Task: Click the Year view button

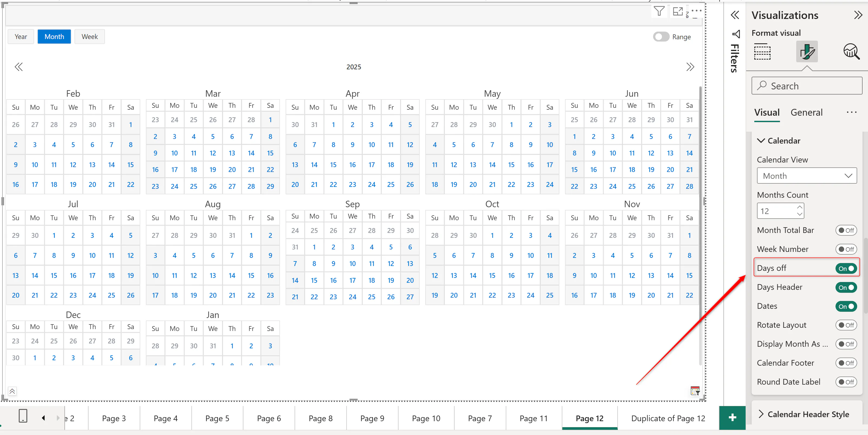Action: [21, 36]
